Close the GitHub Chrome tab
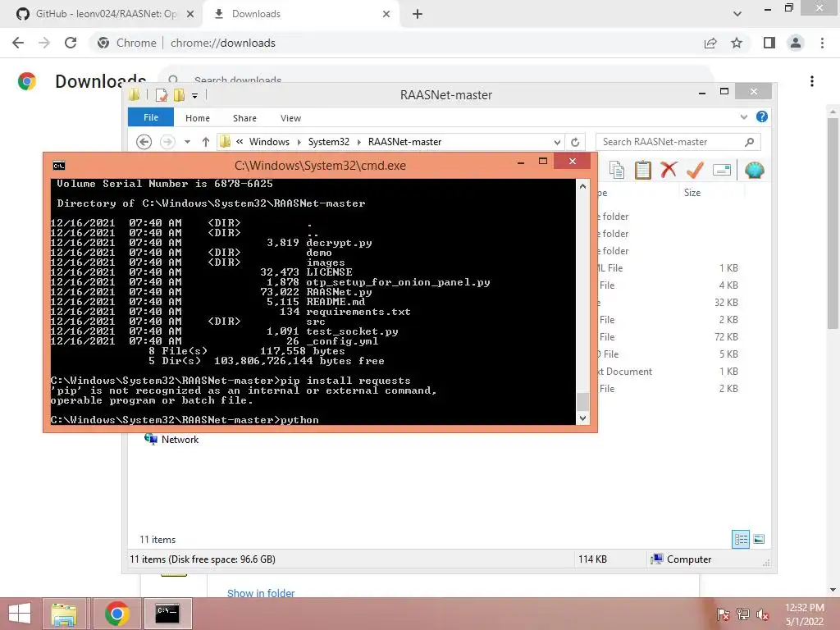 [x=190, y=14]
